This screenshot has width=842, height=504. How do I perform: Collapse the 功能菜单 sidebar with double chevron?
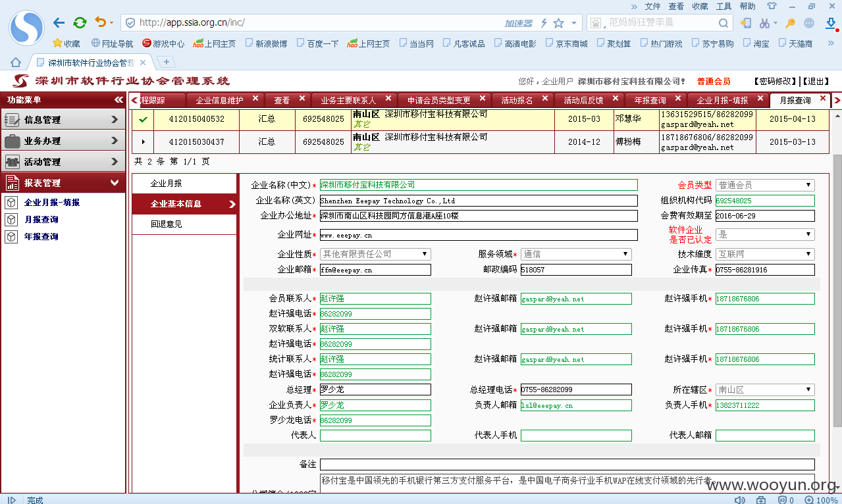coord(118,100)
